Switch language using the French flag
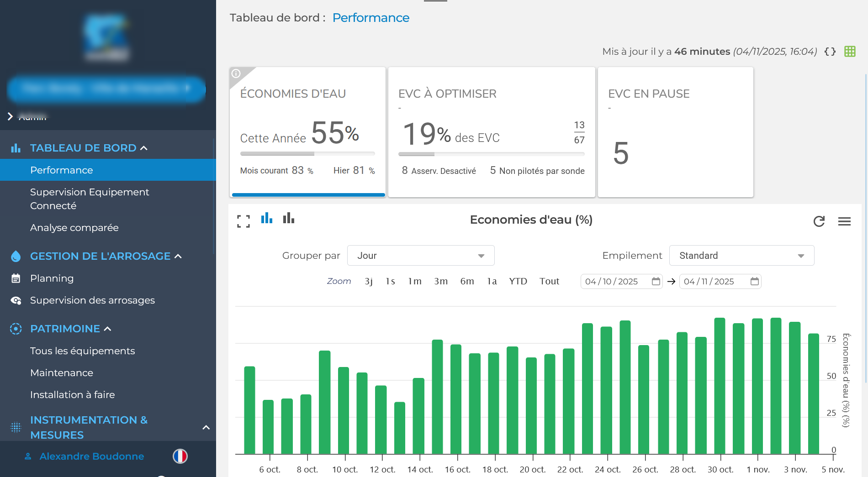The width and height of the screenshot is (868, 477). [180, 456]
